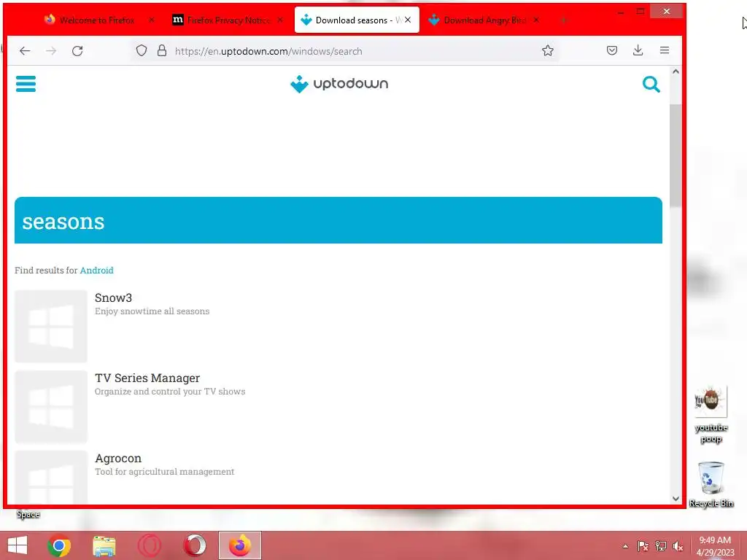Open the taskbar clock and date
Viewport: 747px width, 560px height.
click(x=715, y=546)
